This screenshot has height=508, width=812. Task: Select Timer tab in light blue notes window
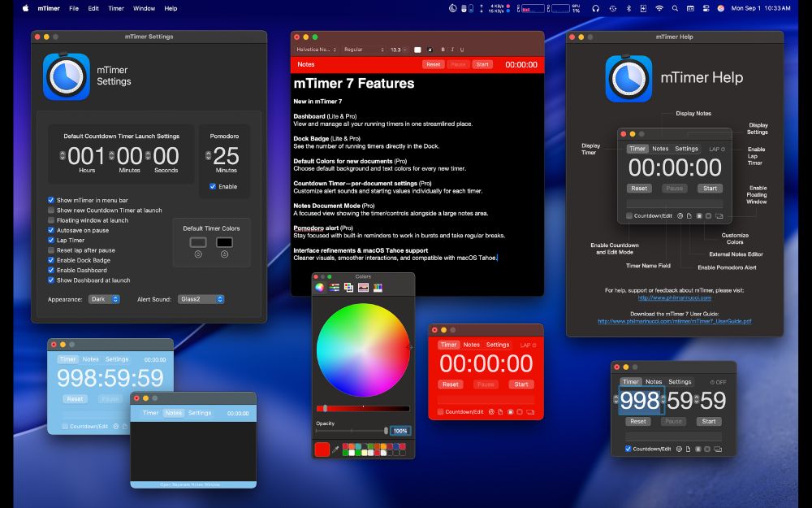pos(150,413)
